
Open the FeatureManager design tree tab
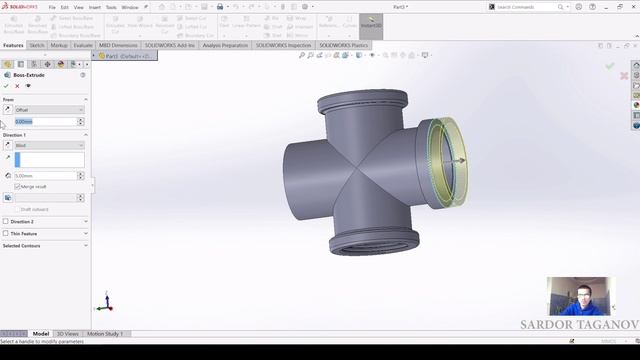coord(8,64)
